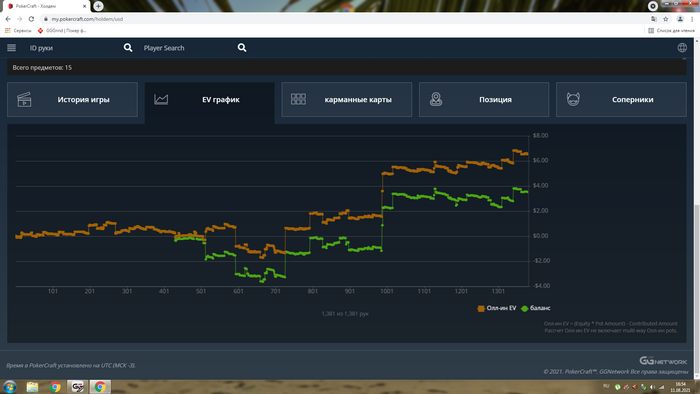Screen dimensions: 700x394
Task: Toggle the баланс legend series
Action: click(x=536, y=308)
